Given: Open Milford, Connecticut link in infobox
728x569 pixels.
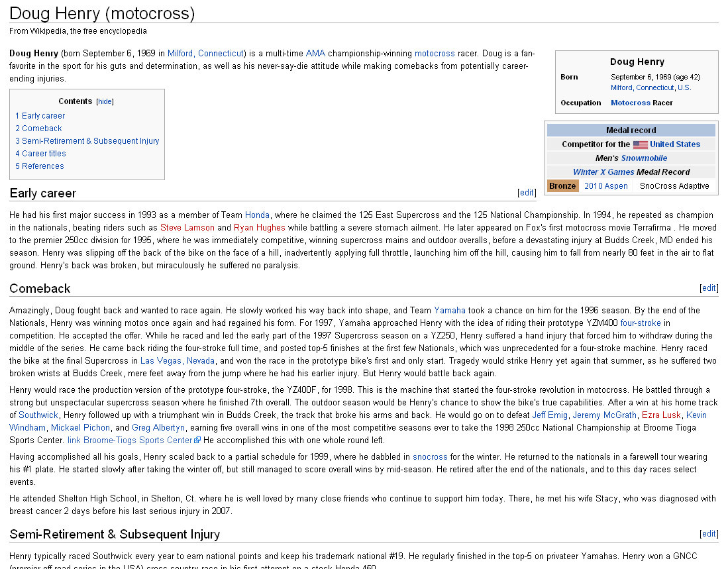Looking at the screenshot, I should tap(642, 87).
